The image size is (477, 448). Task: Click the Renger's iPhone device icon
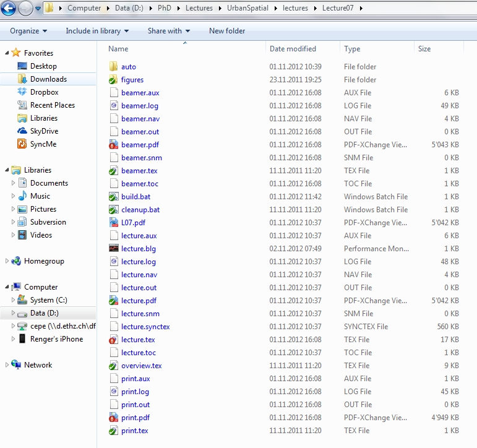(22, 338)
